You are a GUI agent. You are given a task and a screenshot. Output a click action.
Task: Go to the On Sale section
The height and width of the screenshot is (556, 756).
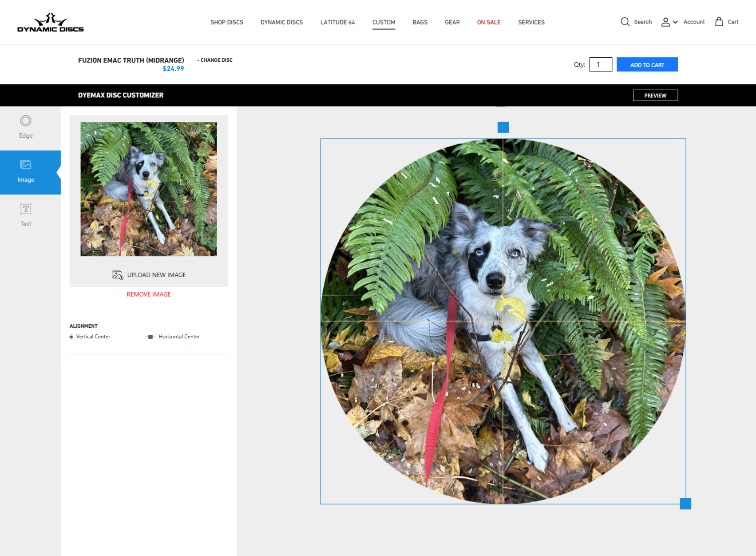(489, 22)
